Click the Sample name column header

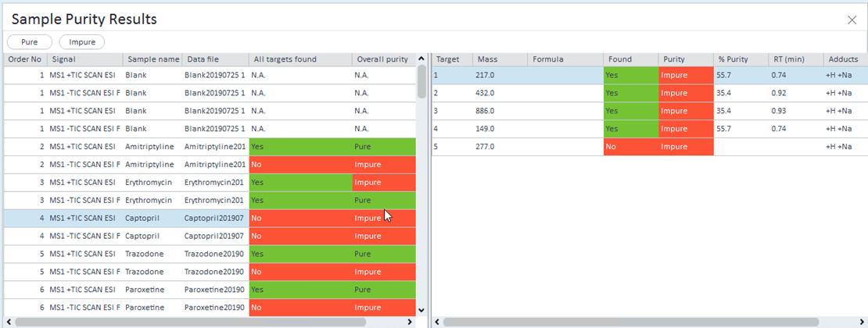pos(152,59)
